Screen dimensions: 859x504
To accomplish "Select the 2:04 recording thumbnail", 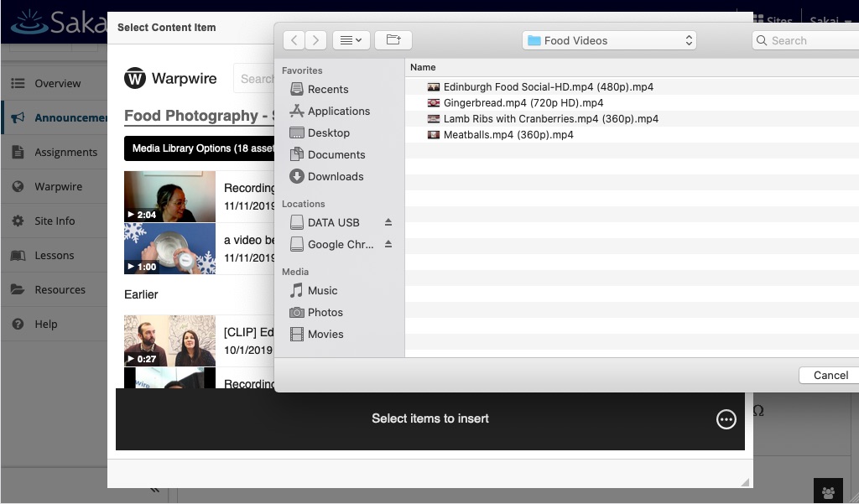I will tap(169, 197).
